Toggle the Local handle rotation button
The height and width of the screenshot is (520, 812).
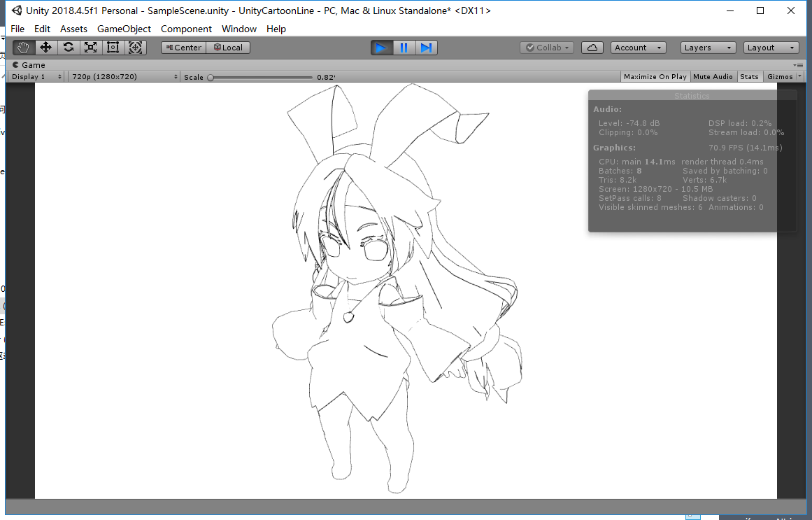[x=229, y=48]
